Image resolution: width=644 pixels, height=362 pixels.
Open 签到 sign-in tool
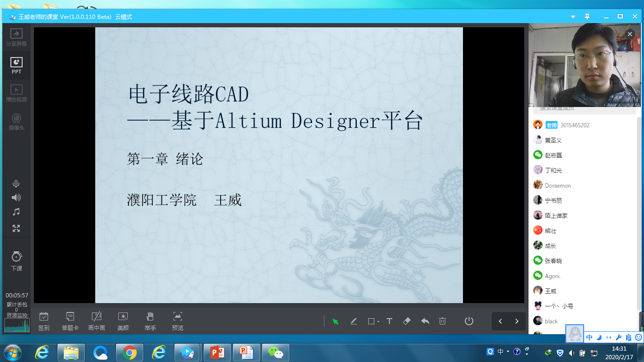[x=44, y=321]
